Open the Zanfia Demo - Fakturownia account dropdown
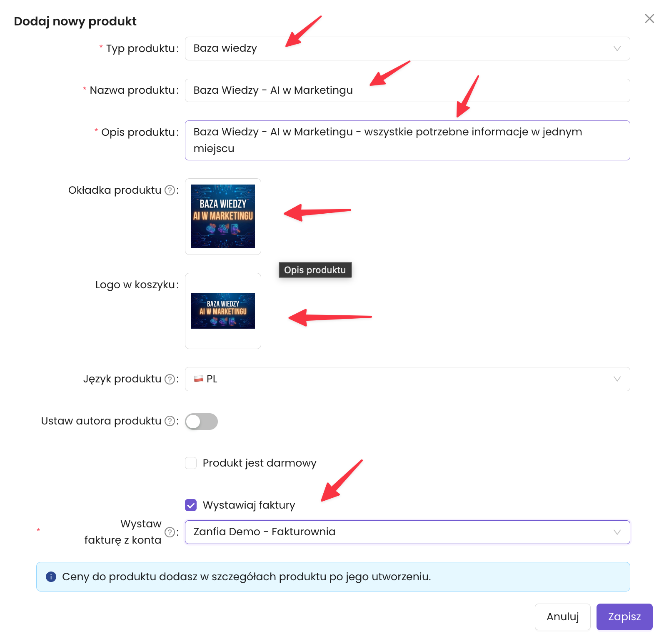The width and height of the screenshot is (669, 644). coord(407,532)
